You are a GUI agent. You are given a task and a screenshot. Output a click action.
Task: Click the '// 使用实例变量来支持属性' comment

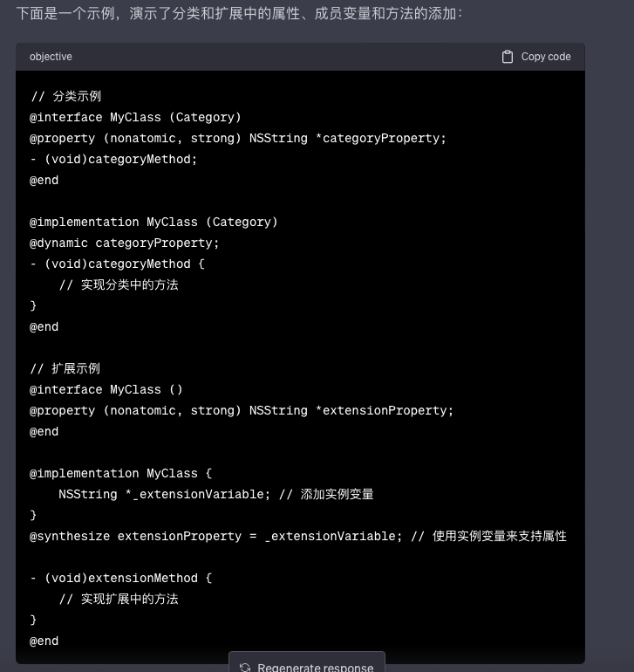tap(488, 536)
